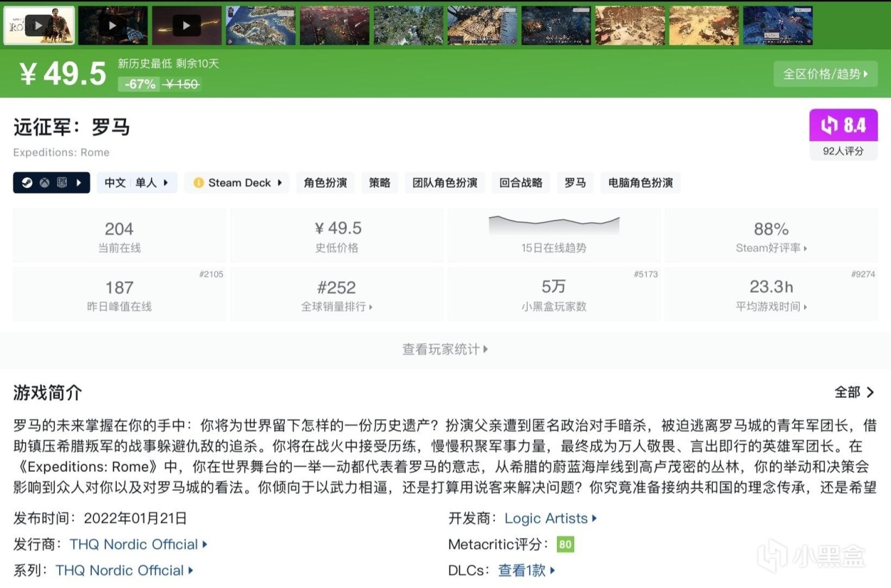Click the #9274 rank label

863,274
